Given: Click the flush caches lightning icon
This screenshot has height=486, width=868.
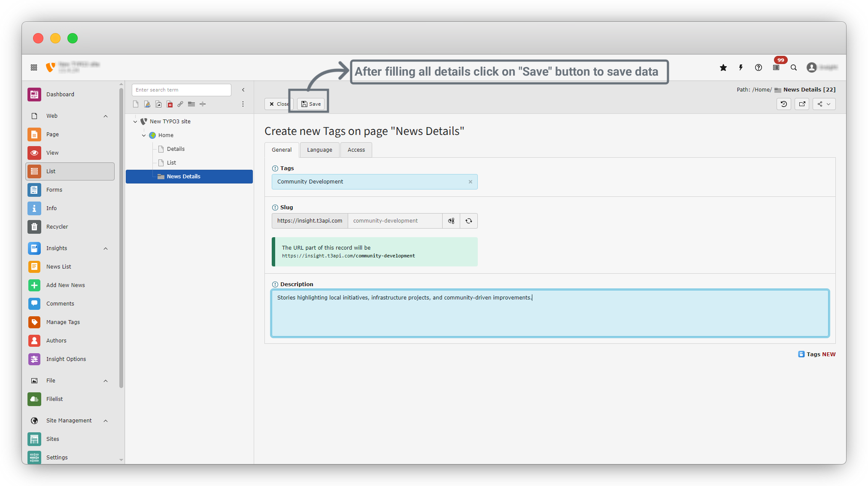Looking at the screenshot, I should click(x=741, y=67).
